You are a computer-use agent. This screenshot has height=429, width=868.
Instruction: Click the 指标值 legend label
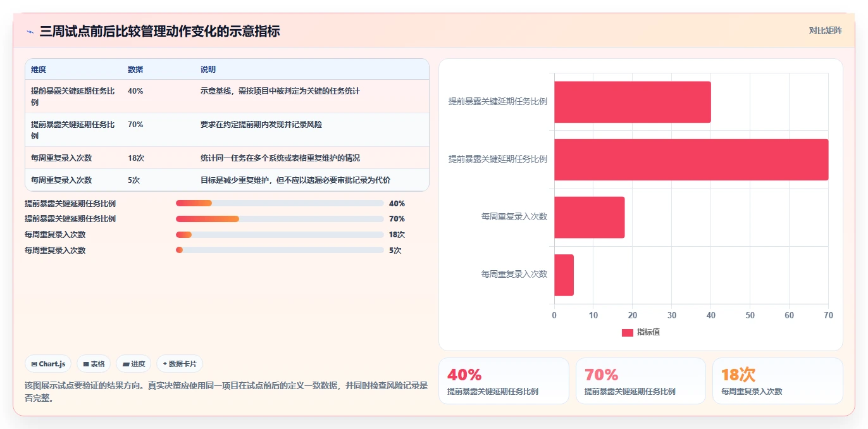point(648,333)
